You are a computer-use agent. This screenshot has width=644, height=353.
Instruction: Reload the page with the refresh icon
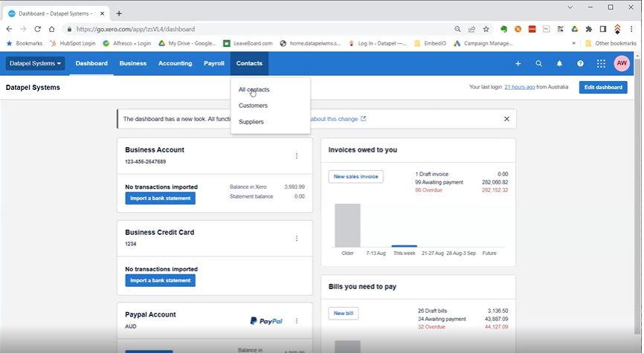pos(37,29)
